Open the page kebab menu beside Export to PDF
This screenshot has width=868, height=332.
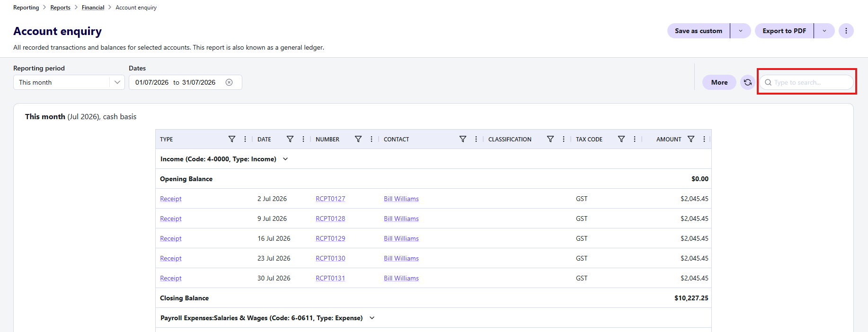point(846,31)
